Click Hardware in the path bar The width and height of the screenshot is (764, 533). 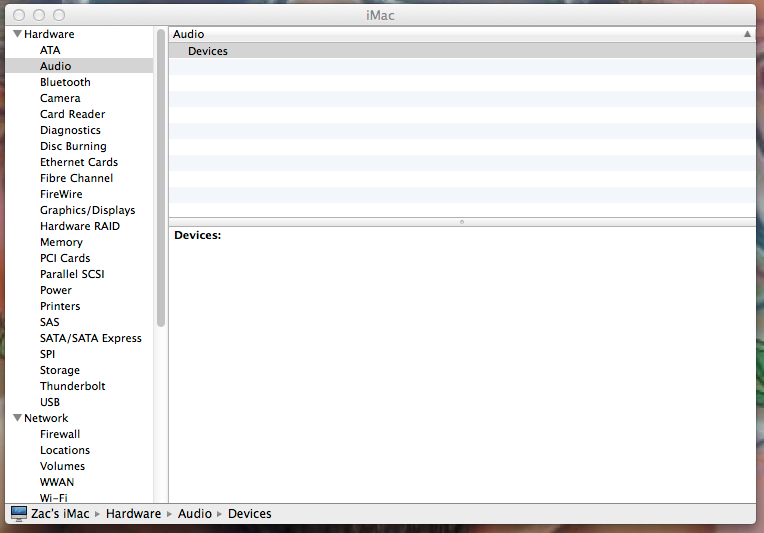point(134,514)
